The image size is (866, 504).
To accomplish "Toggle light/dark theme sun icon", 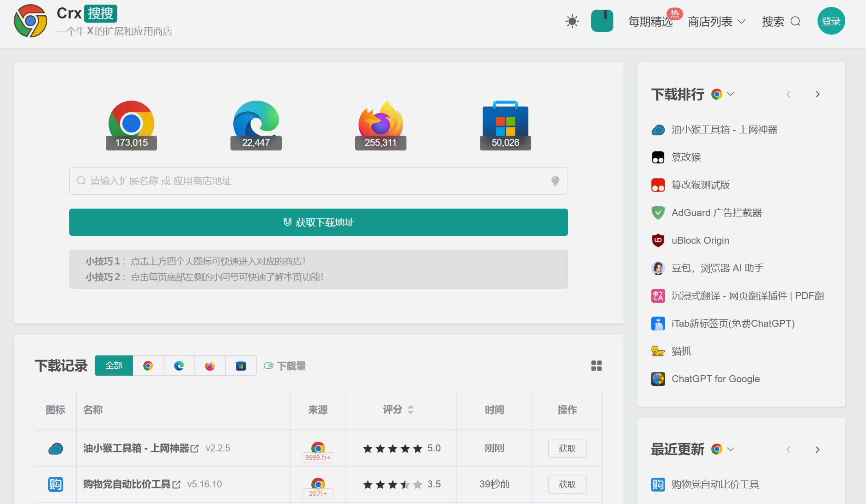I will click(x=572, y=21).
